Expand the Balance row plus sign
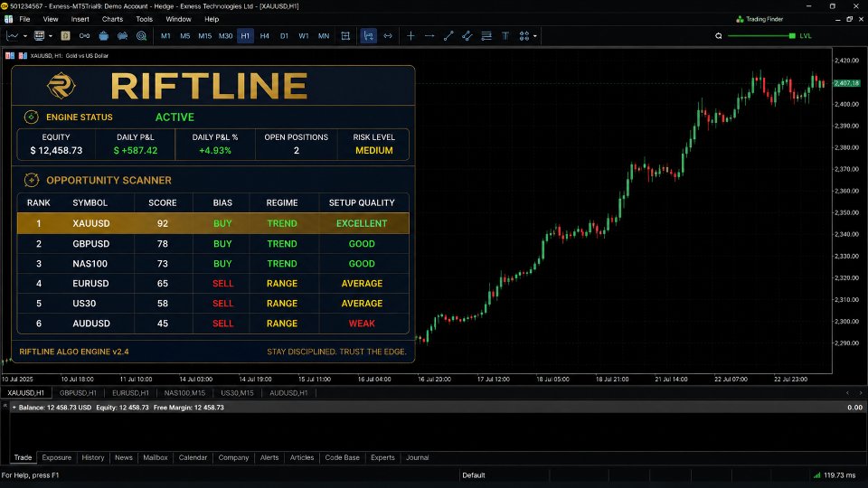 click(x=14, y=408)
